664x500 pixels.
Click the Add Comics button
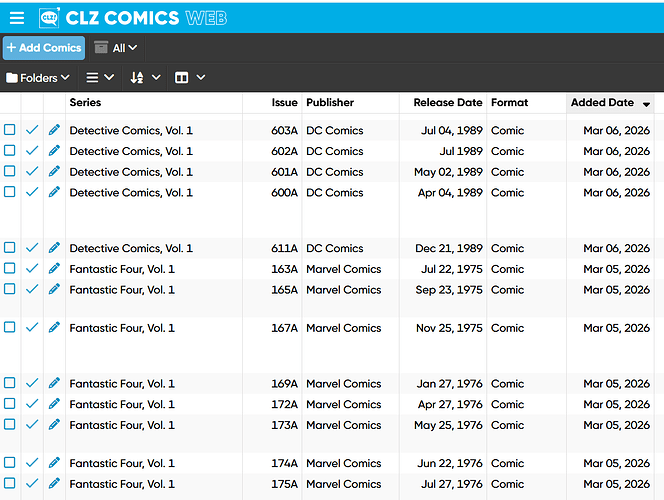[x=44, y=48]
